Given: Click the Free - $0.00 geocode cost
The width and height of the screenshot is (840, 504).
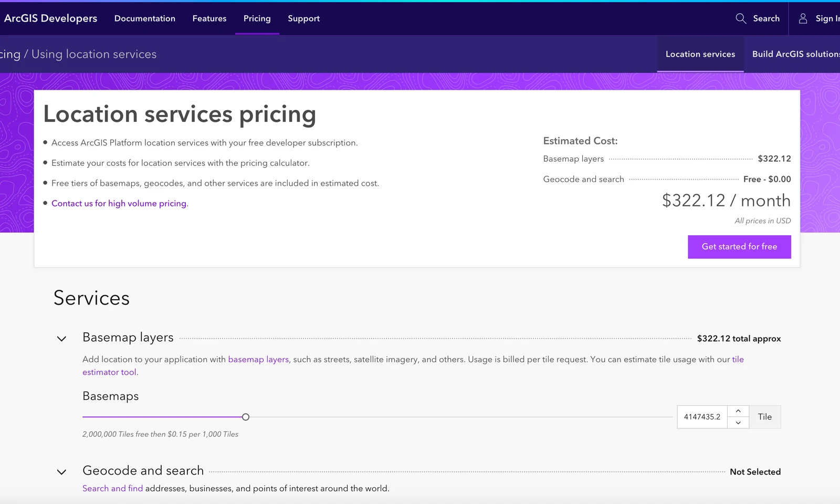Looking at the screenshot, I should (x=767, y=179).
